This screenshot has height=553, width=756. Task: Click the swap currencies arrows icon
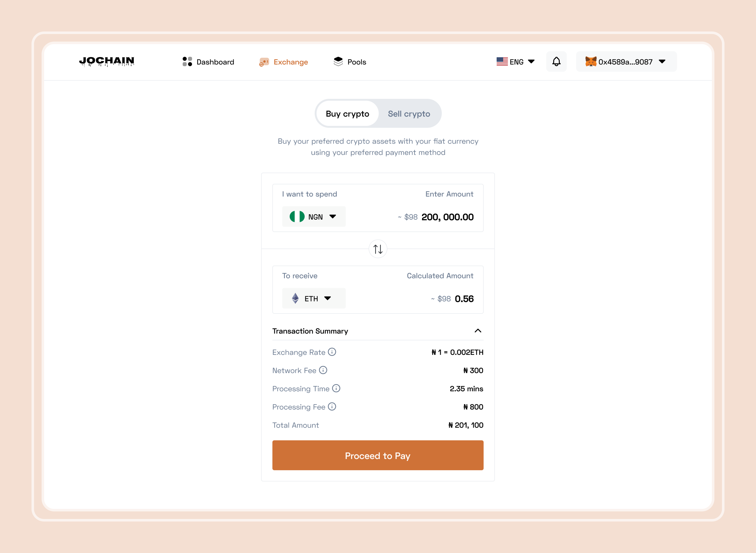(x=378, y=249)
